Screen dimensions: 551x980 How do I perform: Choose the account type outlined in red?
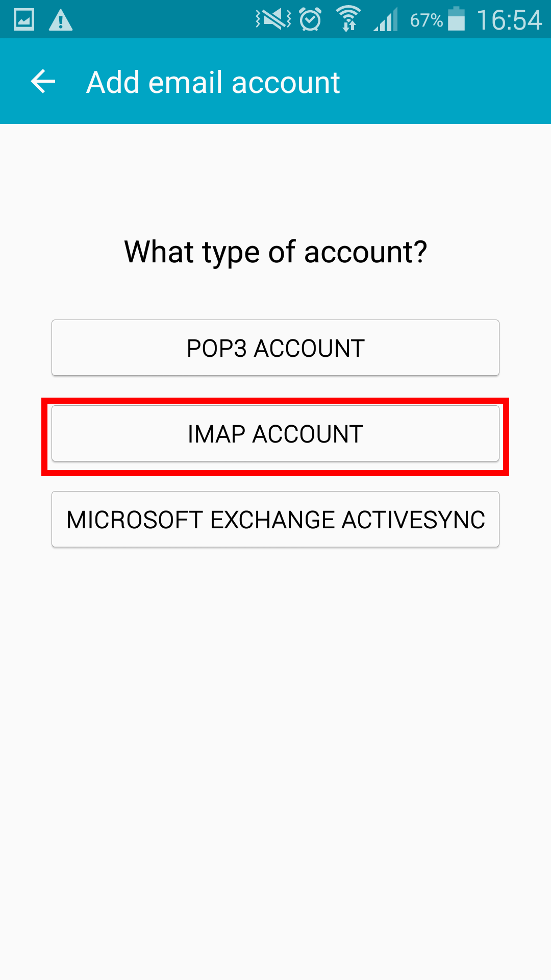(x=275, y=433)
